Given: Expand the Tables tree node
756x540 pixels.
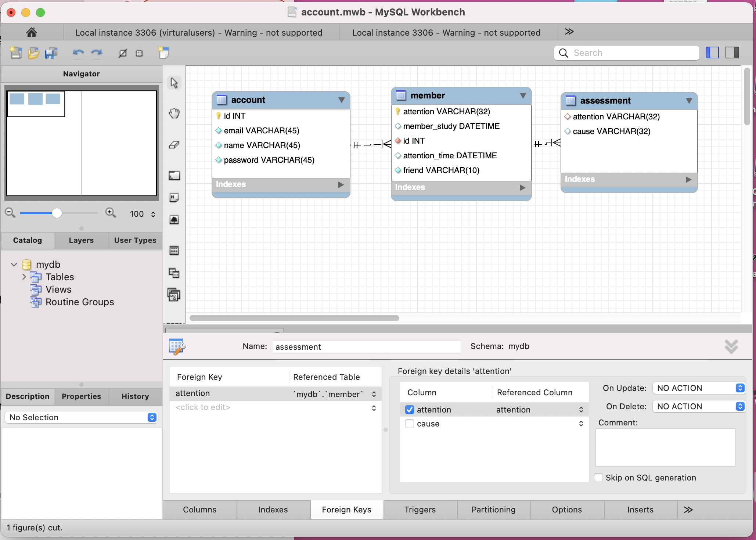Looking at the screenshot, I should pos(24,277).
